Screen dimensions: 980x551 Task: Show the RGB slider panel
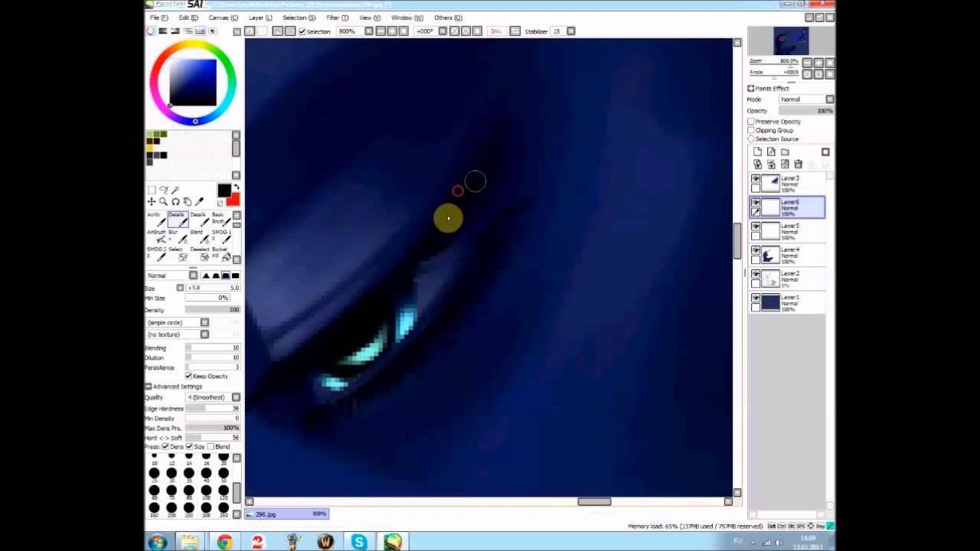click(162, 31)
